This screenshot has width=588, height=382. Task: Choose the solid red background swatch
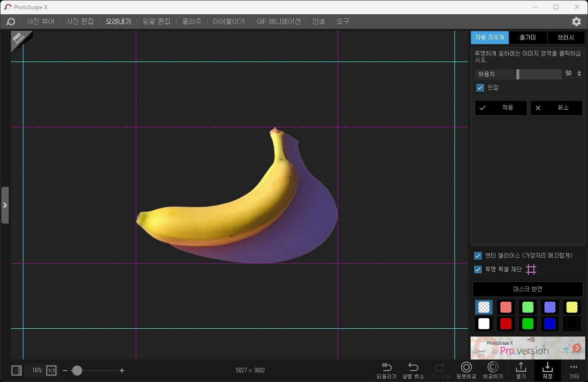coord(505,324)
